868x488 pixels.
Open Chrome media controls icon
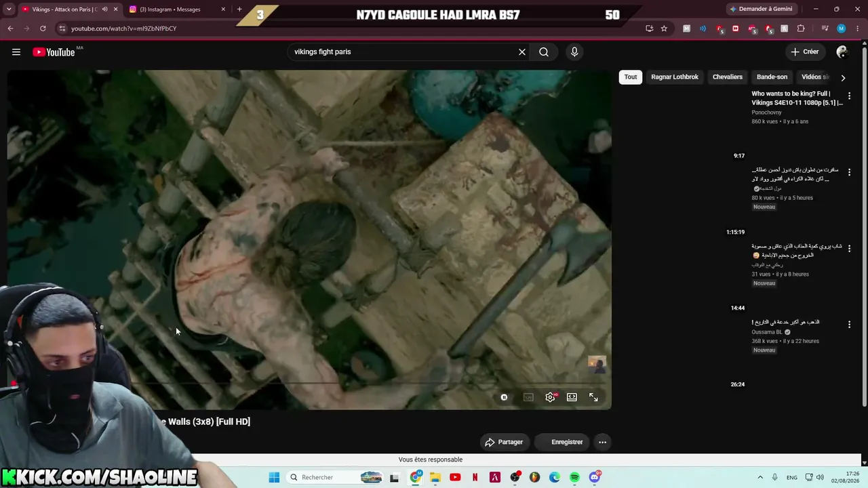(825, 28)
